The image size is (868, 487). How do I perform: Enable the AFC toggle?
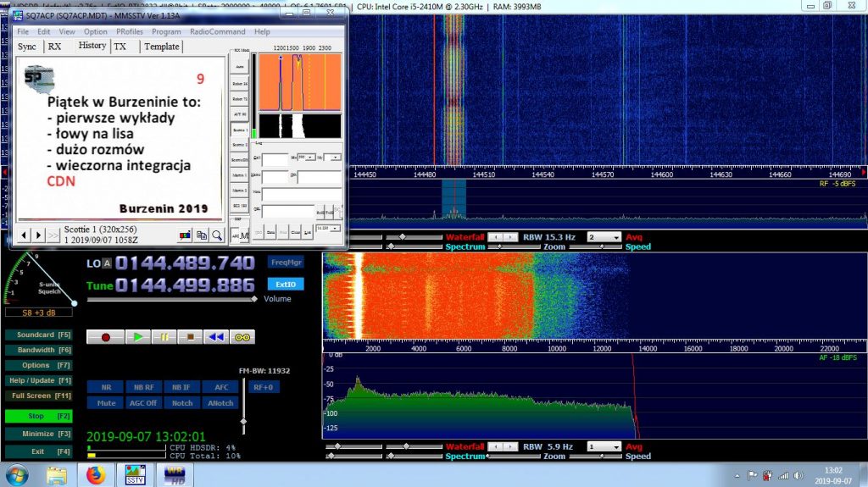tap(221, 387)
